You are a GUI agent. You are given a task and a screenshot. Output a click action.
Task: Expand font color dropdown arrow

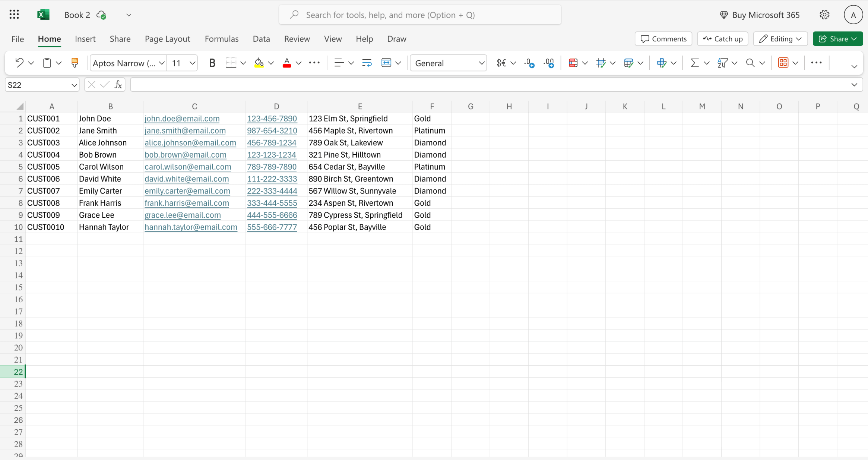pos(298,63)
